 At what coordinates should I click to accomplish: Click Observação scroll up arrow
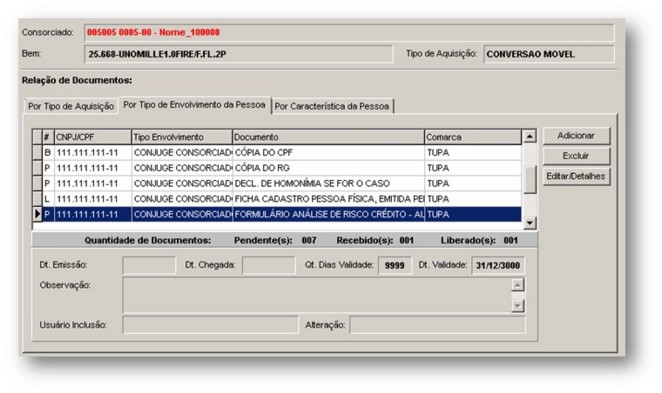(518, 285)
